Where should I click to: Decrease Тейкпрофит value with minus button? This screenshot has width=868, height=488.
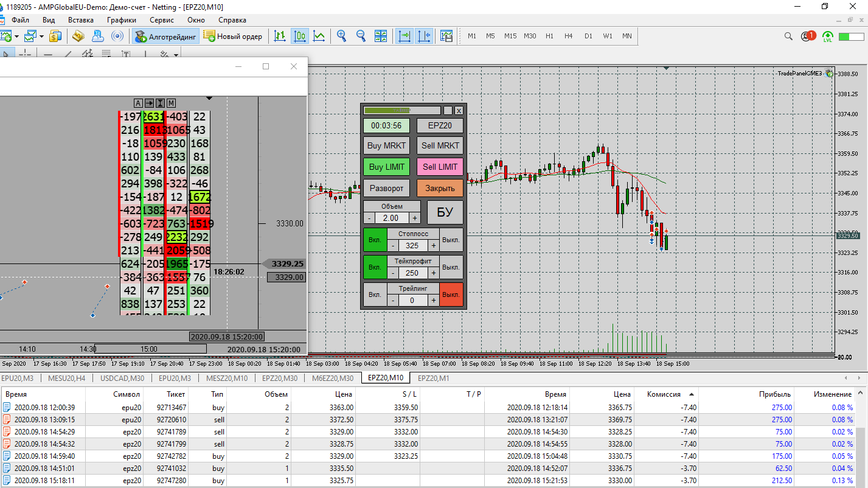tap(393, 273)
